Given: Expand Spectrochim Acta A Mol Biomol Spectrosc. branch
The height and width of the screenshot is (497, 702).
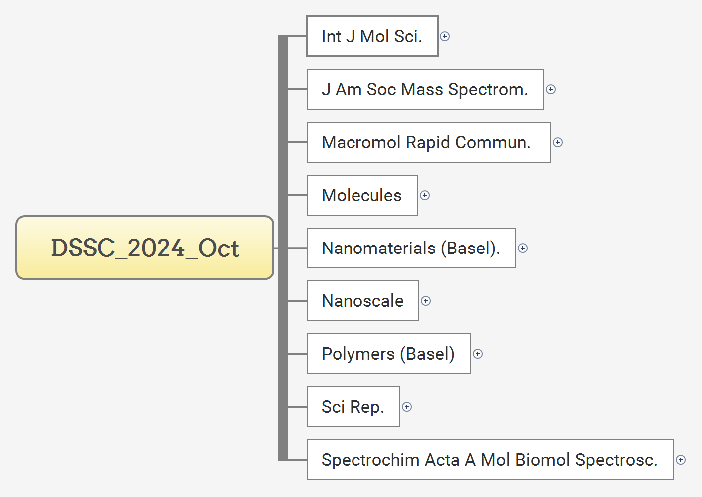Looking at the screenshot, I should click(681, 460).
